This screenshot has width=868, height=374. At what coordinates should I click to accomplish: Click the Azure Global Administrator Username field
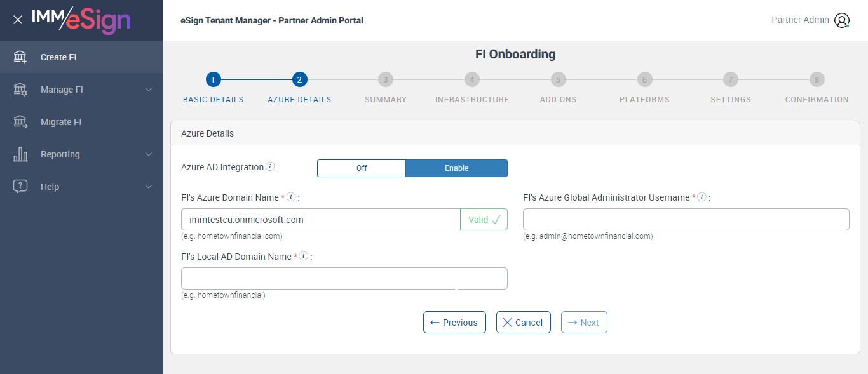click(x=686, y=220)
